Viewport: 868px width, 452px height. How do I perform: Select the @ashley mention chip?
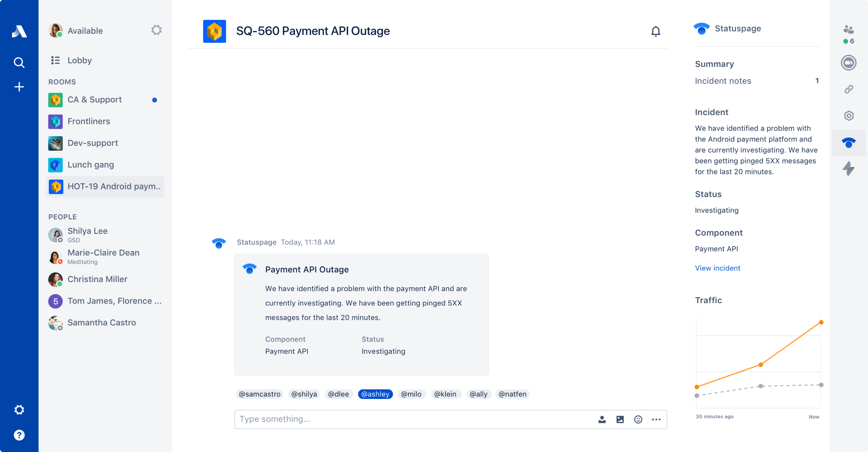pos(375,394)
